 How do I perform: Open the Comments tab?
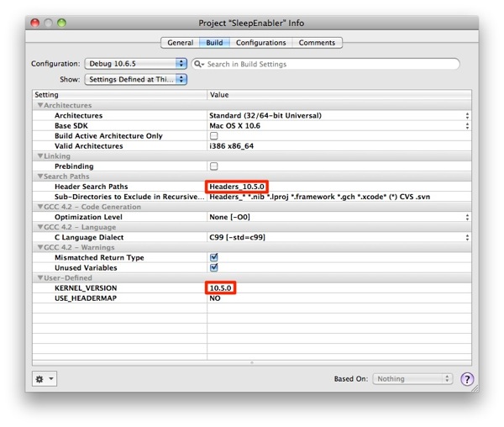[x=317, y=43]
